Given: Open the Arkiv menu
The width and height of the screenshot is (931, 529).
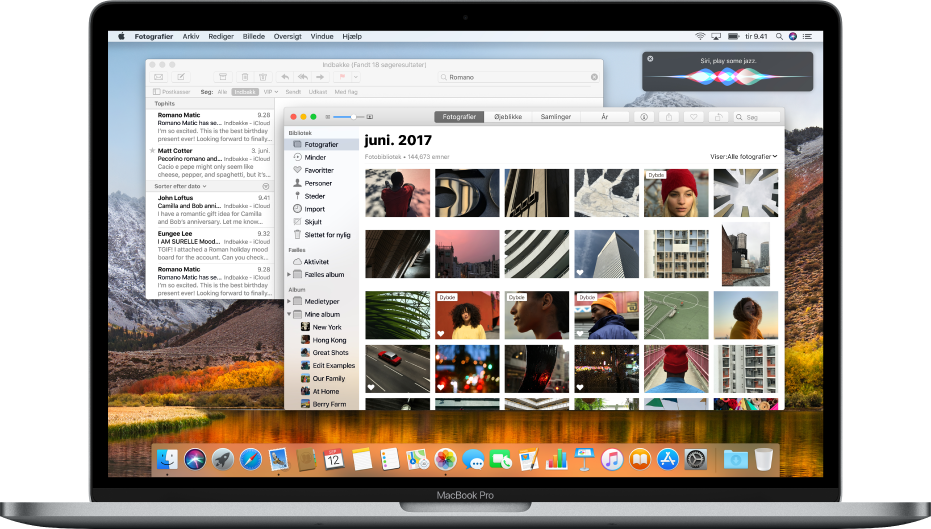Looking at the screenshot, I should pyautogui.click(x=191, y=36).
